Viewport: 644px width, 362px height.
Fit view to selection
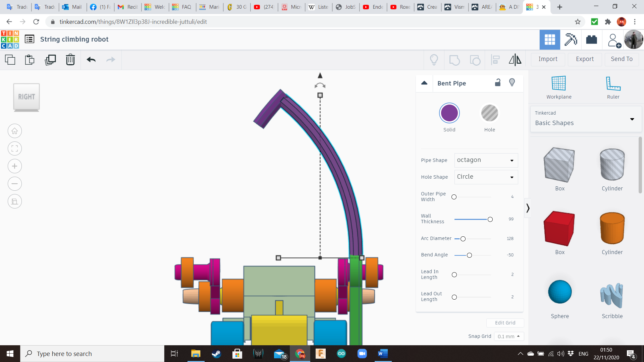pyautogui.click(x=14, y=148)
